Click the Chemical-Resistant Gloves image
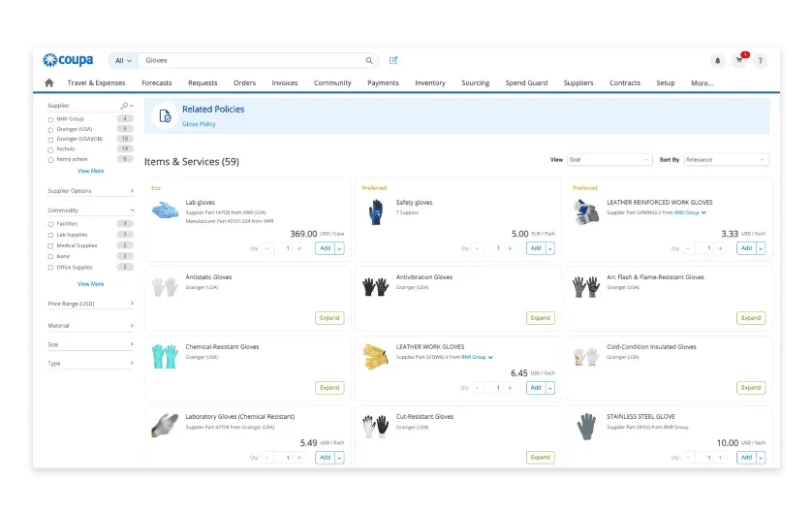 pos(165,357)
